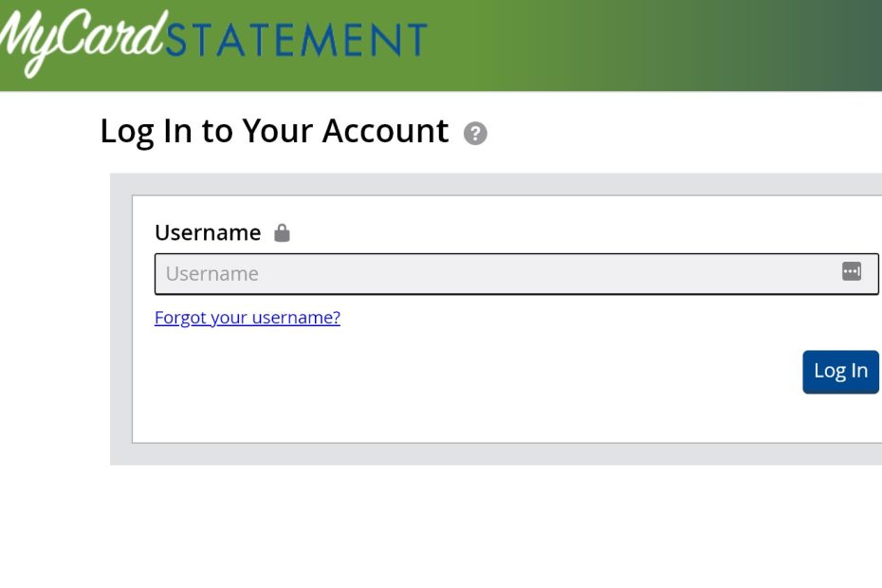Click white margin left of the login panel
The image size is (882, 588).
pyautogui.click(x=52, y=322)
